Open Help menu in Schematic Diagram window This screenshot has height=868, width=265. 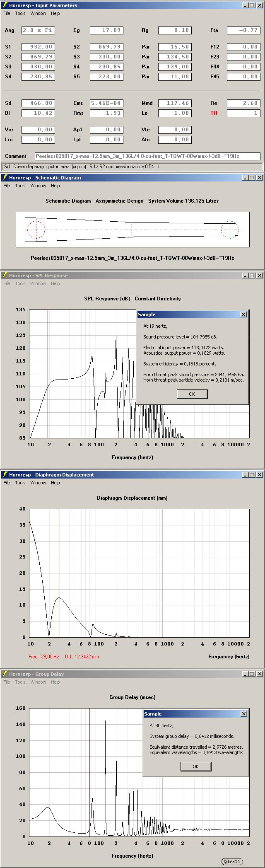pos(55,186)
